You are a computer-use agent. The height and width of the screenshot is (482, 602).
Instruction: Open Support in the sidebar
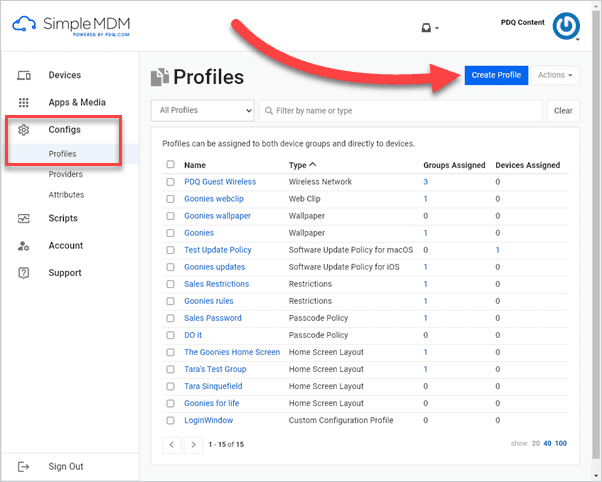coord(65,273)
